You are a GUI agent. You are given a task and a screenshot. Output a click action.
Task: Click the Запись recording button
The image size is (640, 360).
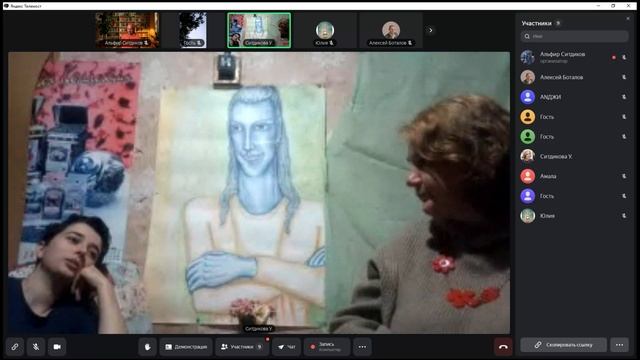point(327,347)
